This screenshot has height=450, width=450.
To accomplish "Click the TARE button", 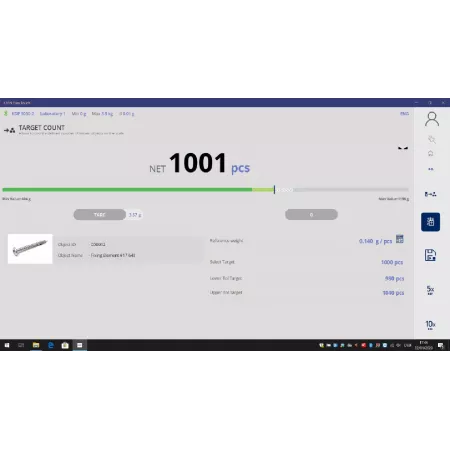I will pyautogui.click(x=100, y=215).
